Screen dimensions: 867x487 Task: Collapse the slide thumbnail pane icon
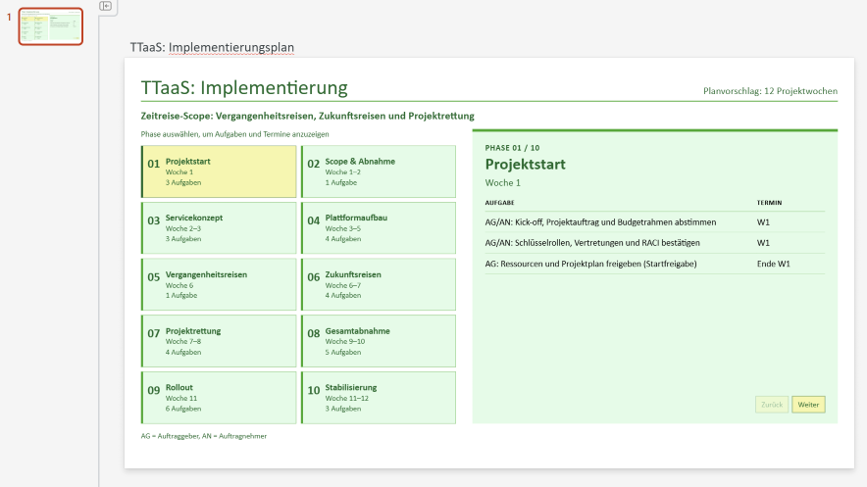pyautogui.click(x=106, y=6)
